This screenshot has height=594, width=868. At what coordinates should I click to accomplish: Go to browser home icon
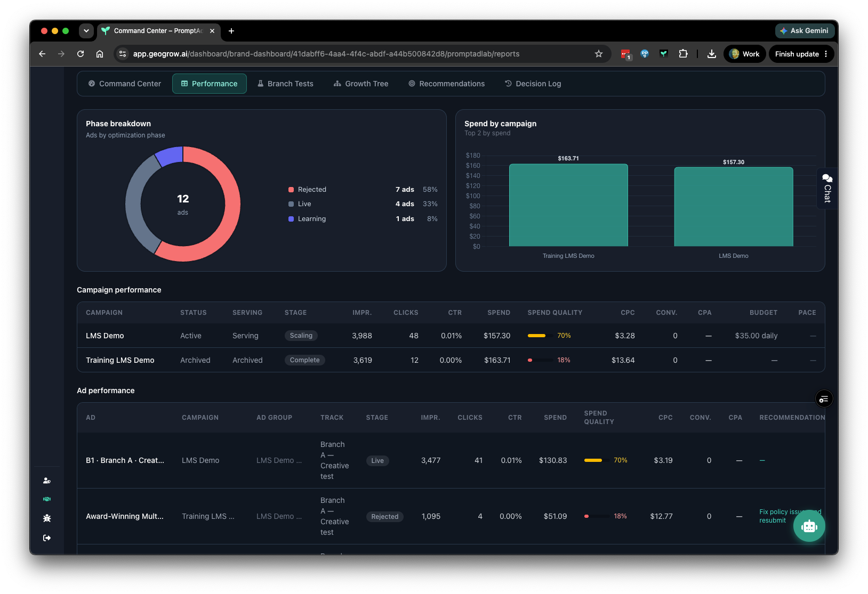(x=100, y=54)
